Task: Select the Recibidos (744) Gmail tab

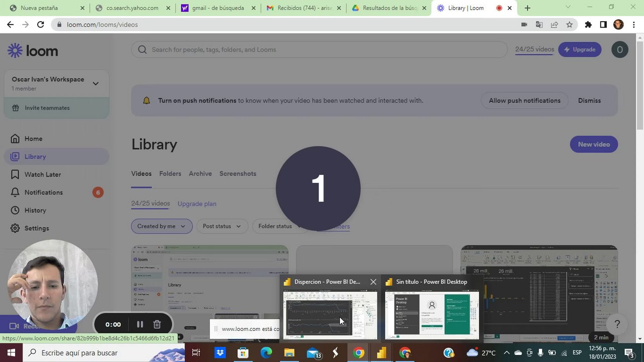Action: (304, 8)
